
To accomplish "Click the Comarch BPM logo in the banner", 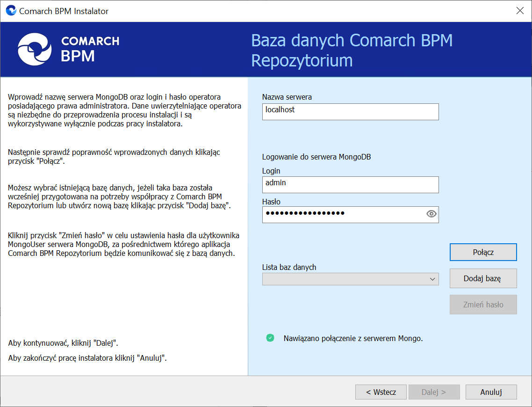I will point(69,49).
